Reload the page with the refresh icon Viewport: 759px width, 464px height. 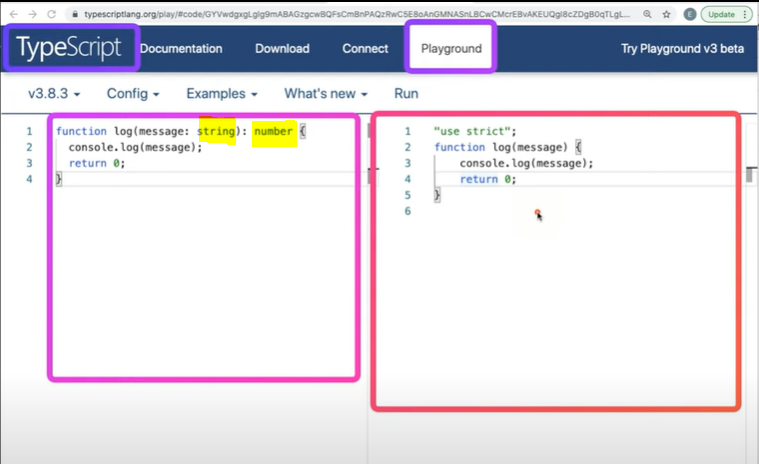coord(51,14)
